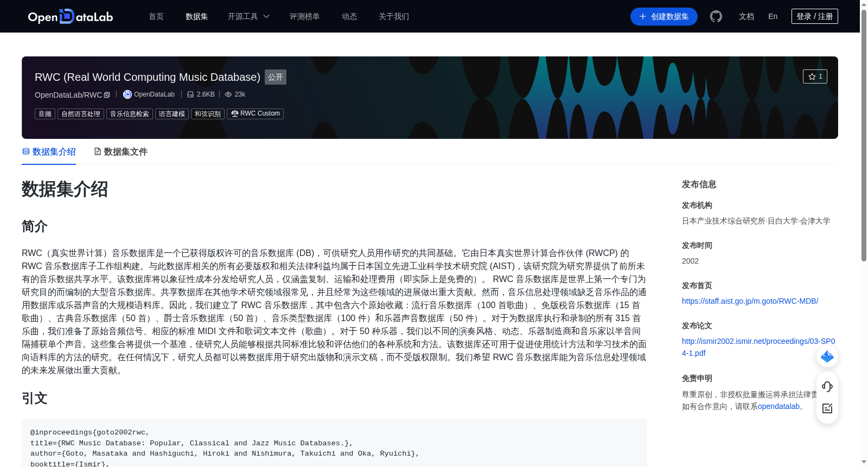Open the 关于我们 navigation item

click(394, 16)
